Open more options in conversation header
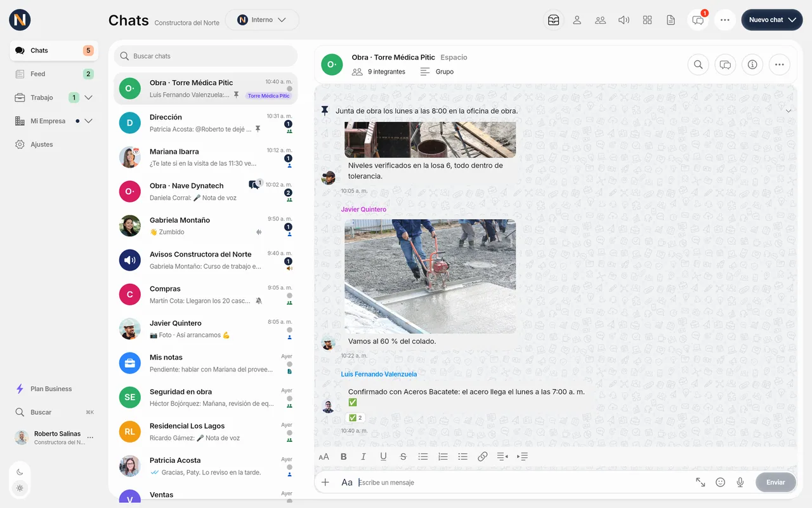The height and width of the screenshot is (508, 812). (780, 64)
